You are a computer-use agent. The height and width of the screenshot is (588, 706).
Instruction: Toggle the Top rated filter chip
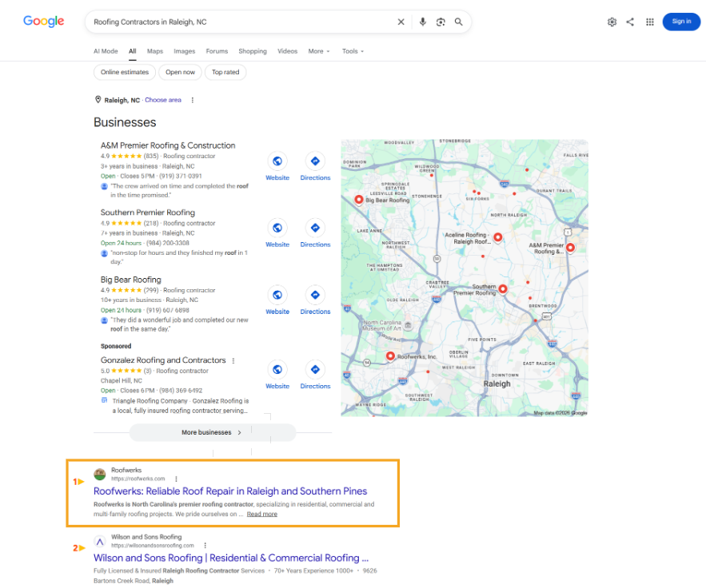225,72
